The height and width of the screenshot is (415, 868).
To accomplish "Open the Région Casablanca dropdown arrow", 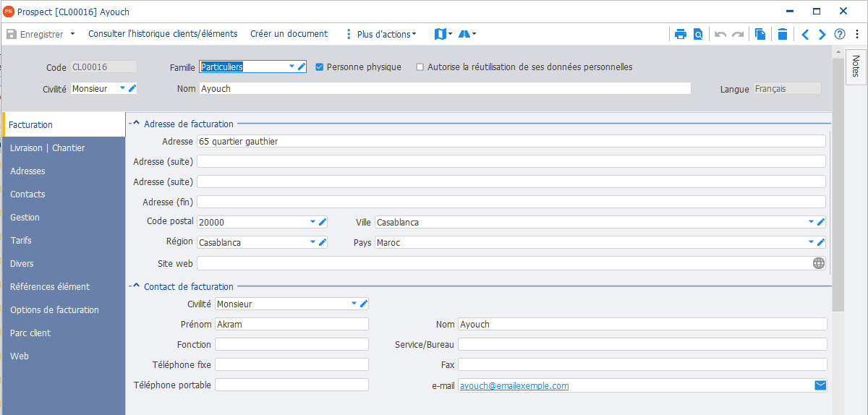I will pos(313,242).
